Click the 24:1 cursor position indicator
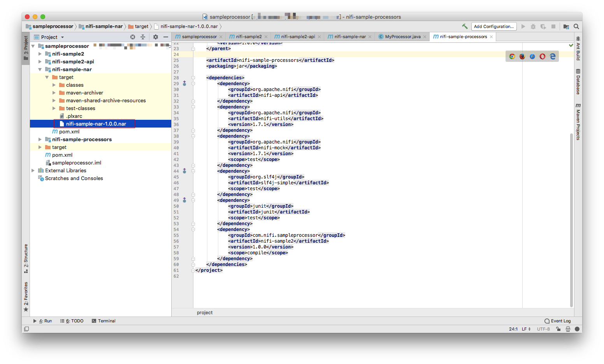Image resolution: width=604 pixels, height=364 pixels. coord(513,329)
